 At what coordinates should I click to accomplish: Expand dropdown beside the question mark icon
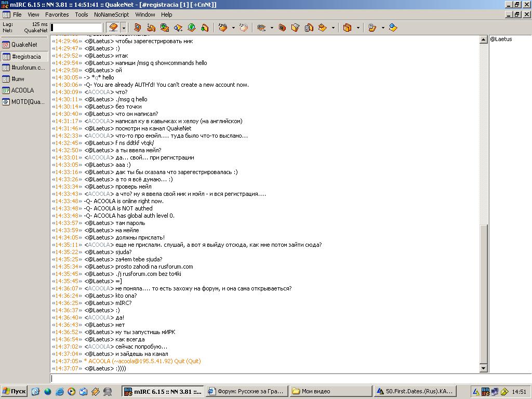click(x=383, y=28)
